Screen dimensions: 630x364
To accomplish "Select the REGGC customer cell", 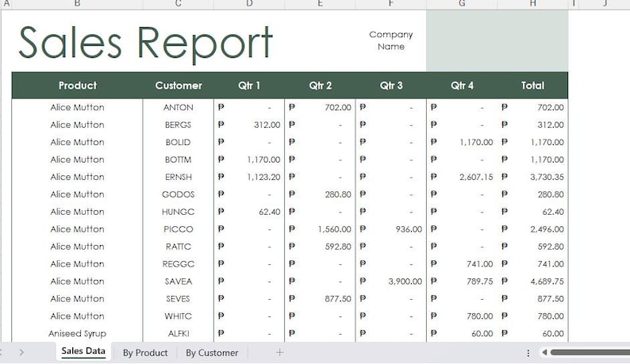I will tap(178, 264).
